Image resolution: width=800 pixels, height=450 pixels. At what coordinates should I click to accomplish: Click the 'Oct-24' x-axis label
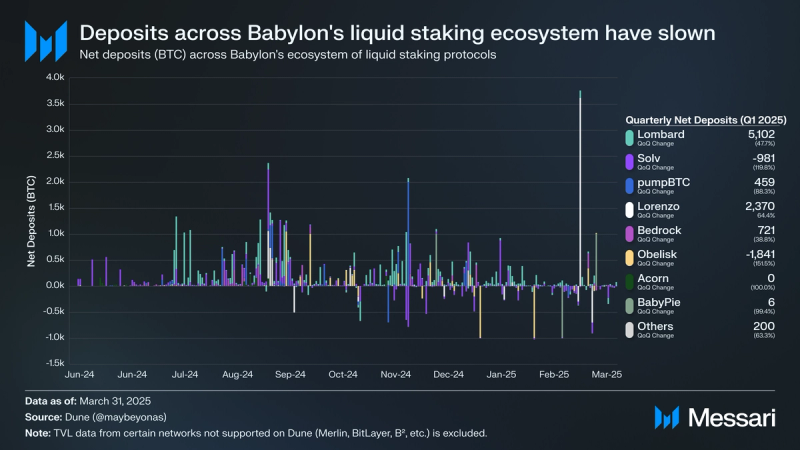click(x=343, y=374)
